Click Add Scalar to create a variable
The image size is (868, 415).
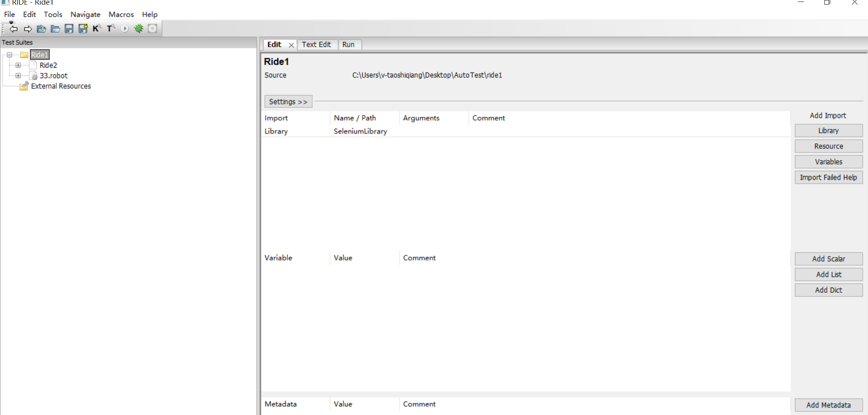coord(829,259)
